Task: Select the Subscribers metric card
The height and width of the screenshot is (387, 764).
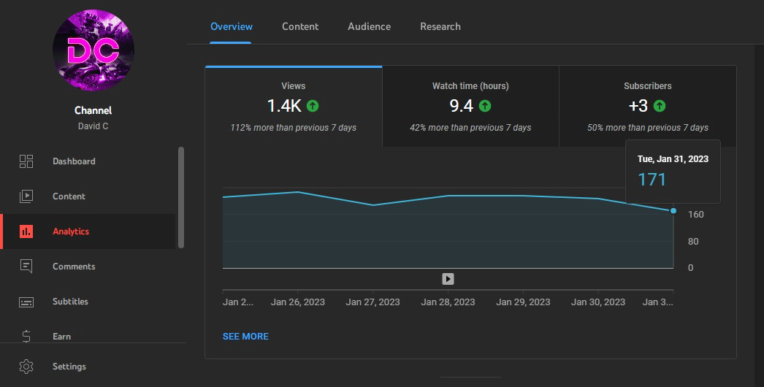Action: 648,106
